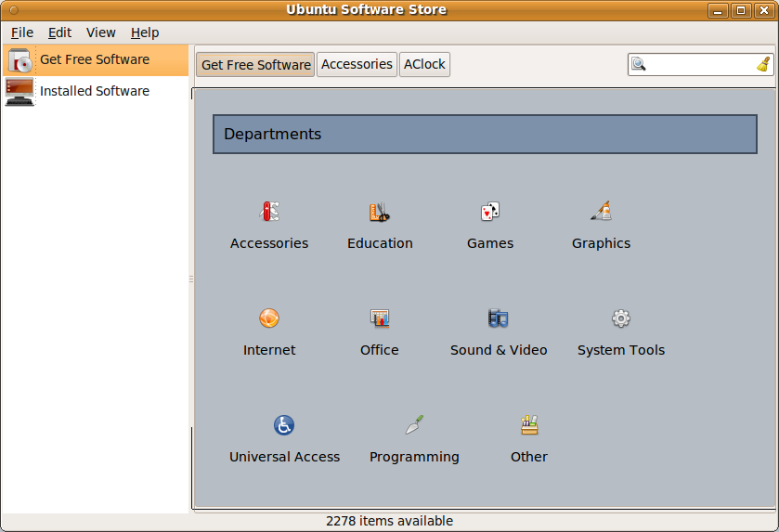Open the Office department icon
Viewport: 779px width, 532px height.
tap(380, 318)
